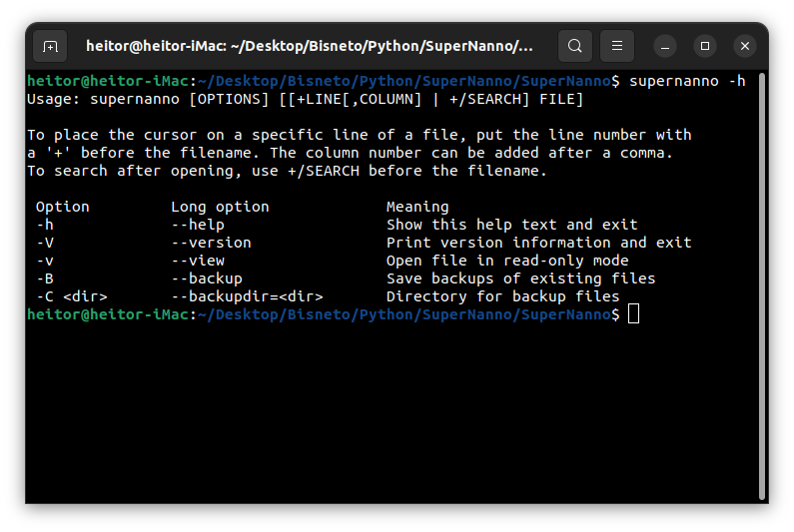Screen dimensions: 794x532
Task: Click the 'Long option' column header
Action: pyautogui.click(x=220, y=207)
